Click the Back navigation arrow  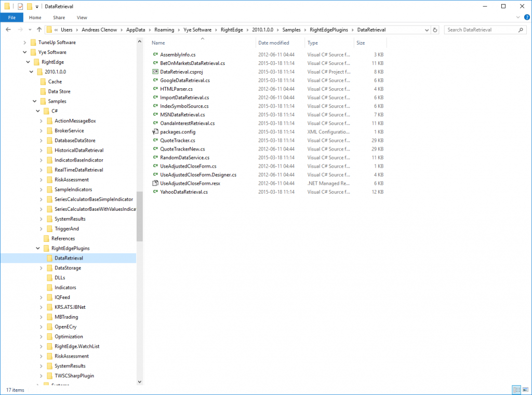click(8, 30)
